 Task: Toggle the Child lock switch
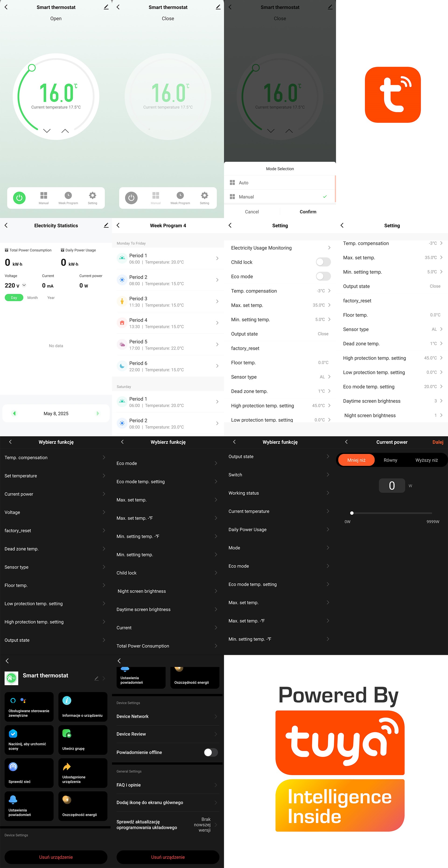coord(323,262)
